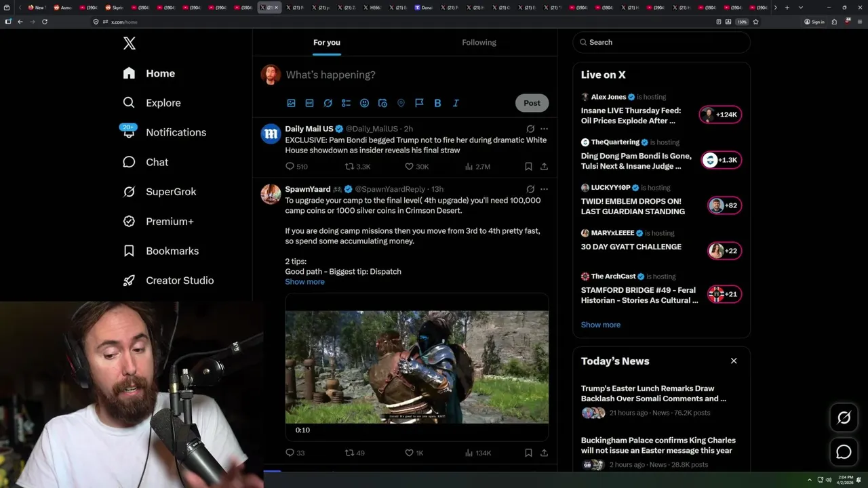Open Premium+ in the sidebar
Viewport: 868px width, 488px height.
click(x=159, y=221)
